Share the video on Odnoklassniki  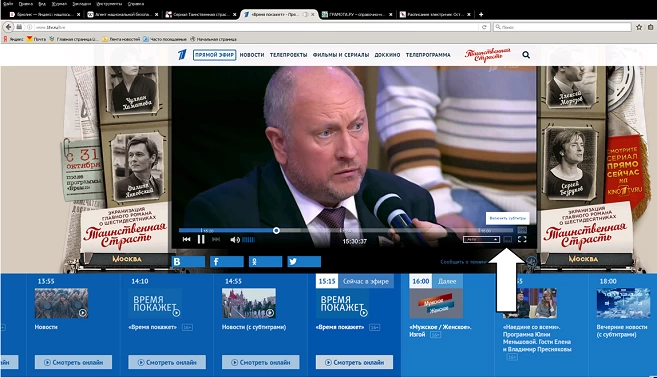click(265, 261)
